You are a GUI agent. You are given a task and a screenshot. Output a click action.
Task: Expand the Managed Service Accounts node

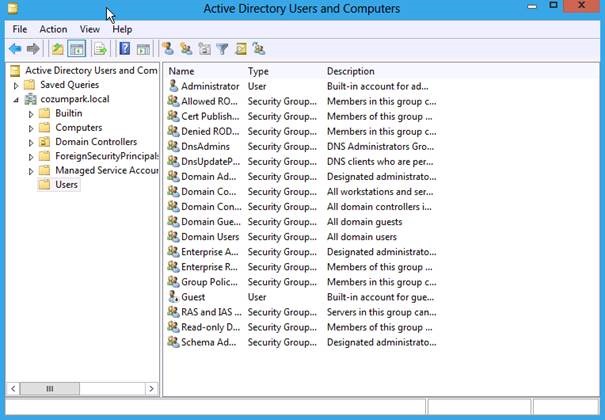[31, 171]
